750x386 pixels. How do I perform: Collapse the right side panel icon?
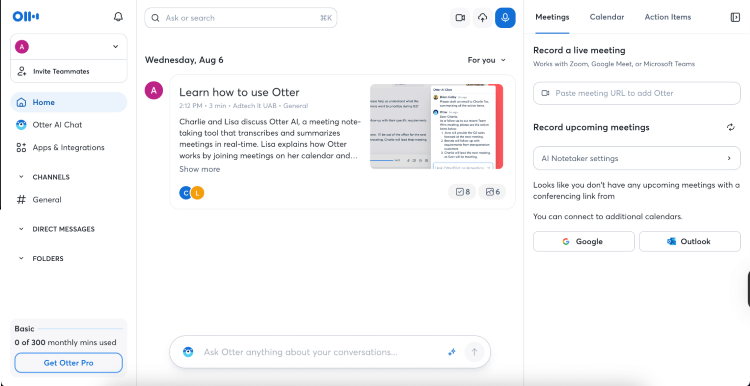point(735,17)
